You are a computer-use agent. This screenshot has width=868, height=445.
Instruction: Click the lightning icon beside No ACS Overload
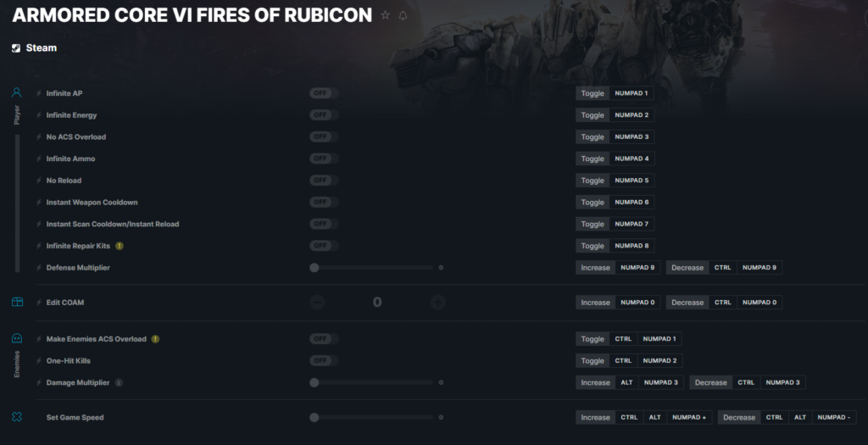[x=39, y=136]
